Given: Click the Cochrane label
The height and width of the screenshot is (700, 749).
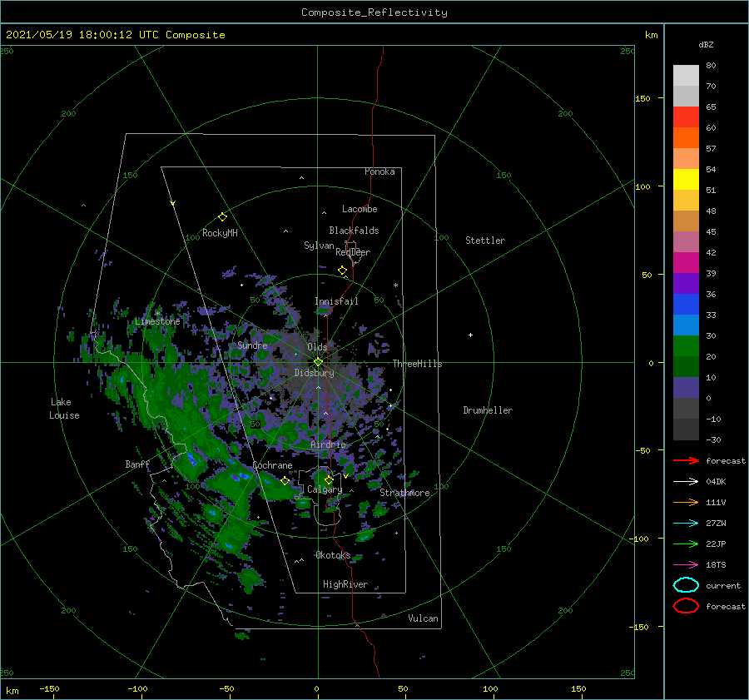Looking at the screenshot, I should (272, 465).
